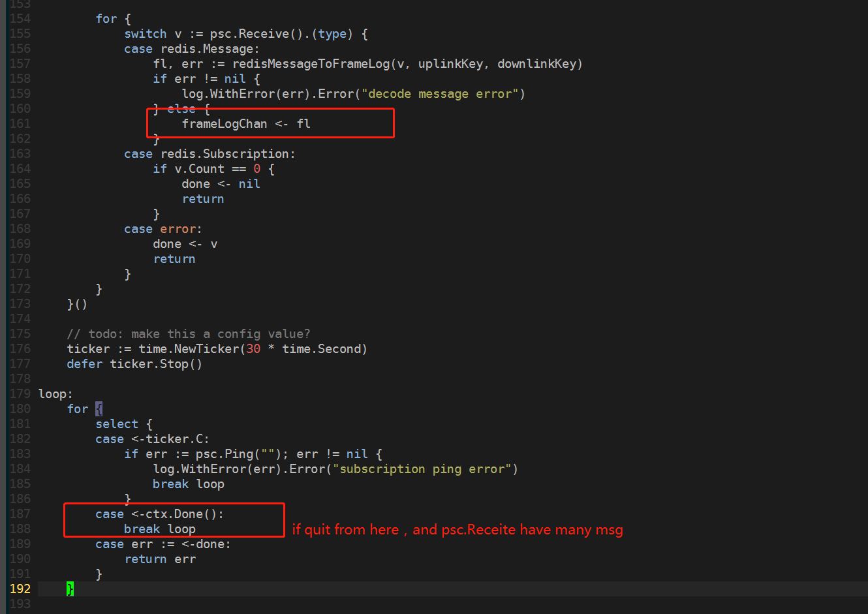
Task: Click the cursor highlight after for on line 180
Action: click(x=99, y=408)
